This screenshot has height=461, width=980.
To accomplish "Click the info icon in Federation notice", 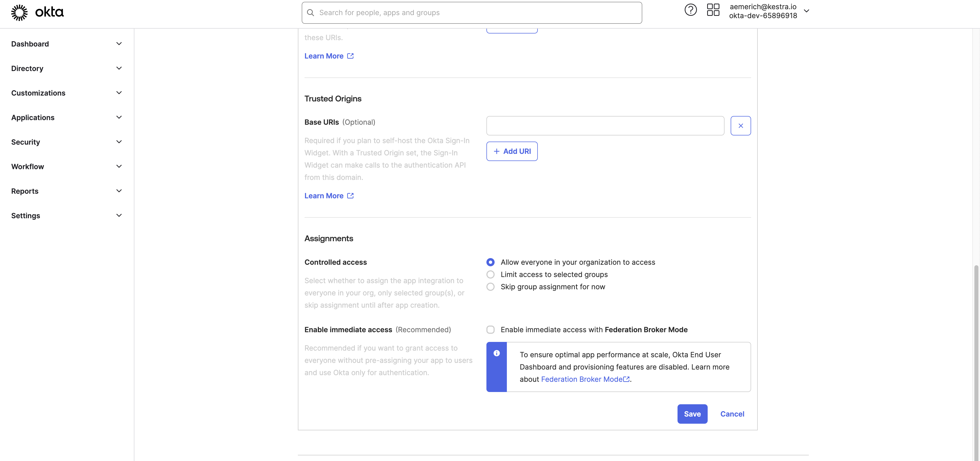I will tap(496, 353).
